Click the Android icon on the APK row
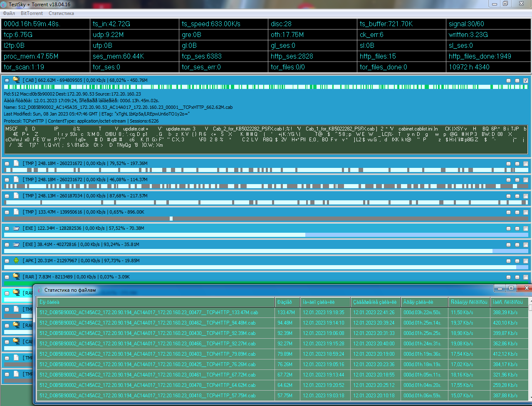The height and width of the screenshot is (406, 532). click(16, 261)
